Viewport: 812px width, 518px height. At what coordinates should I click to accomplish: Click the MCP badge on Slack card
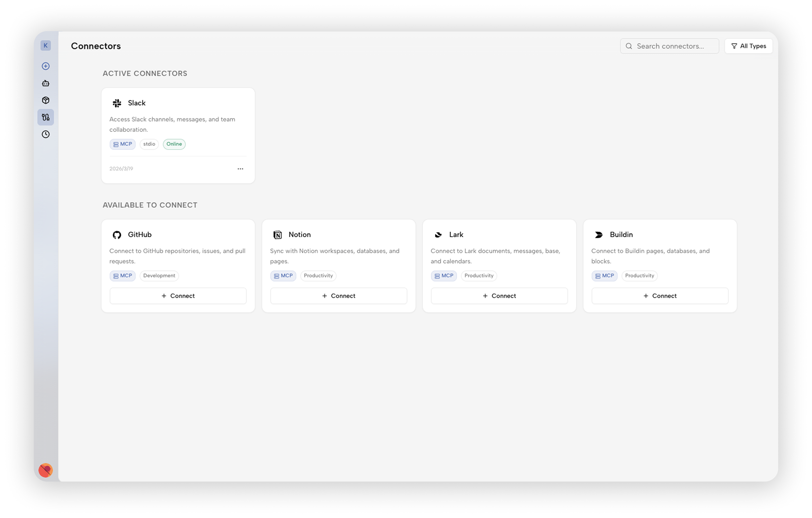pyautogui.click(x=123, y=144)
